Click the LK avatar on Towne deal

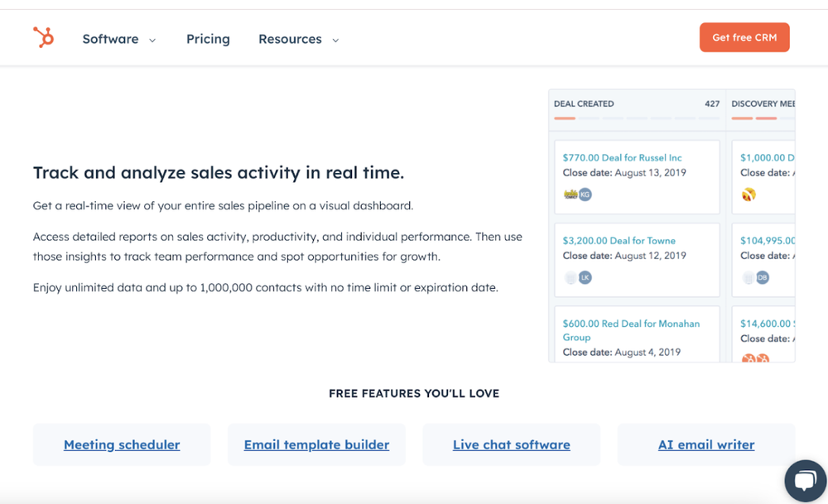585,278
